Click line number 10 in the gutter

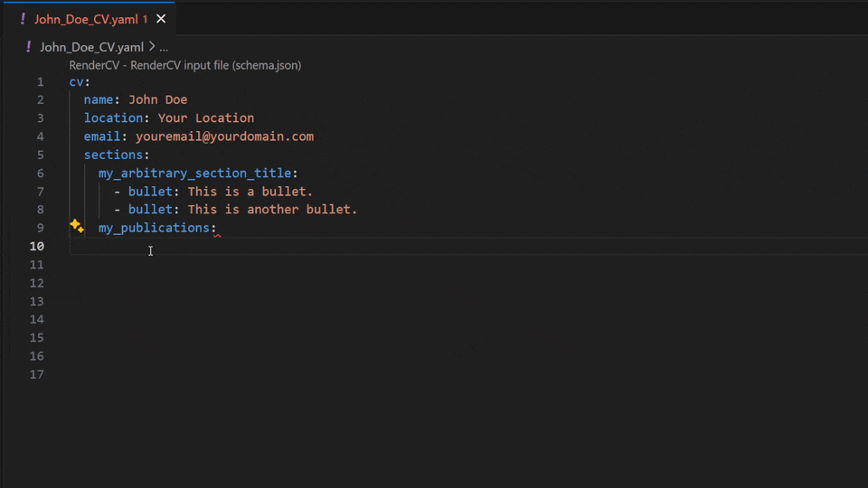click(36, 246)
